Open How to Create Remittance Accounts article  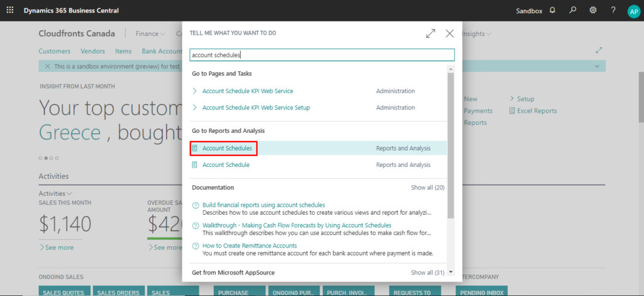pyautogui.click(x=250, y=246)
